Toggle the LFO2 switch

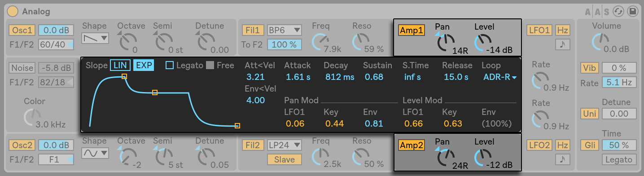pos(539,145)
